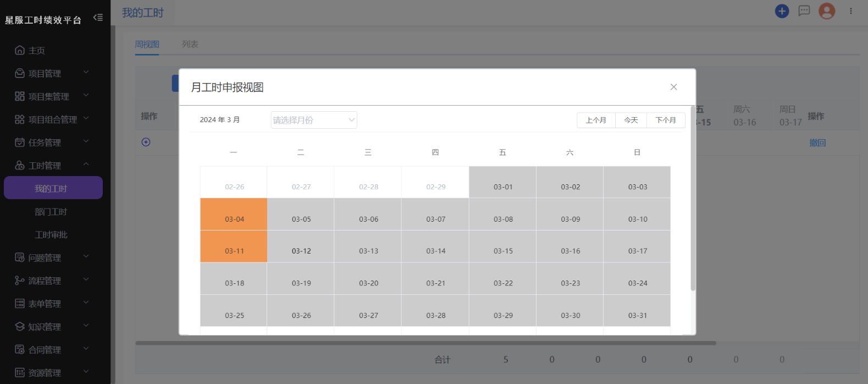868x384 pixels.
Task: Collapse the 工时管理 menu
Action: coord(52,166)
